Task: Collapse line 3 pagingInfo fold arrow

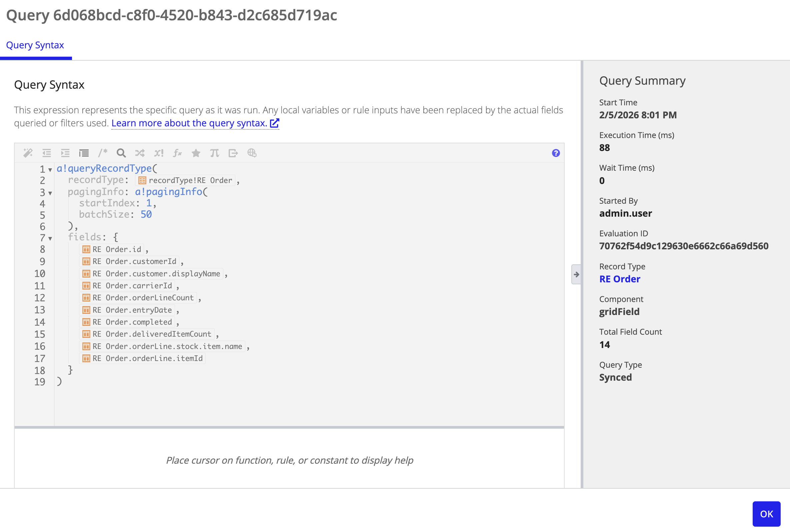Action: pyautogui.click(x=50, y=193)
